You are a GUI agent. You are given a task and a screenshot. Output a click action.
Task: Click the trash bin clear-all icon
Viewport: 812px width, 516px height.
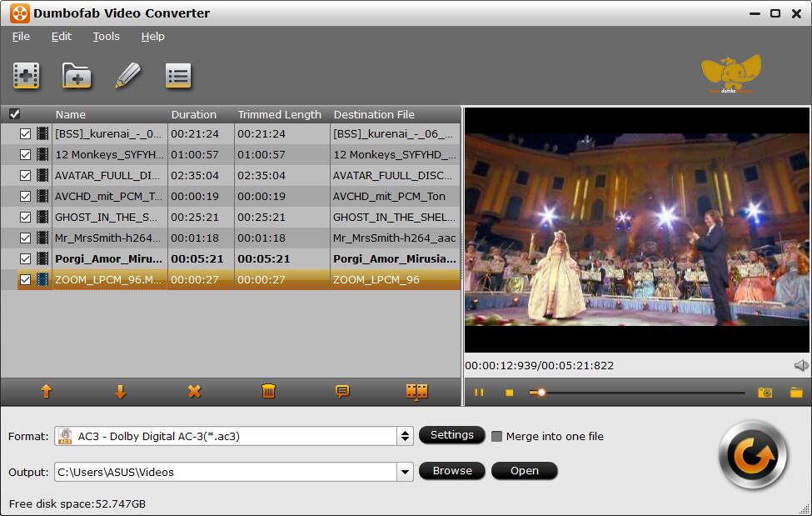click(268, 392)
